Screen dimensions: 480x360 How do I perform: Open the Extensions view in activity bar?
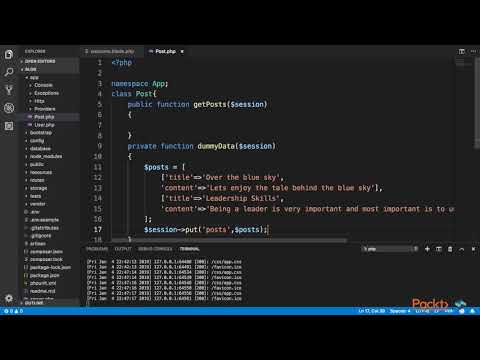[9, 126]
